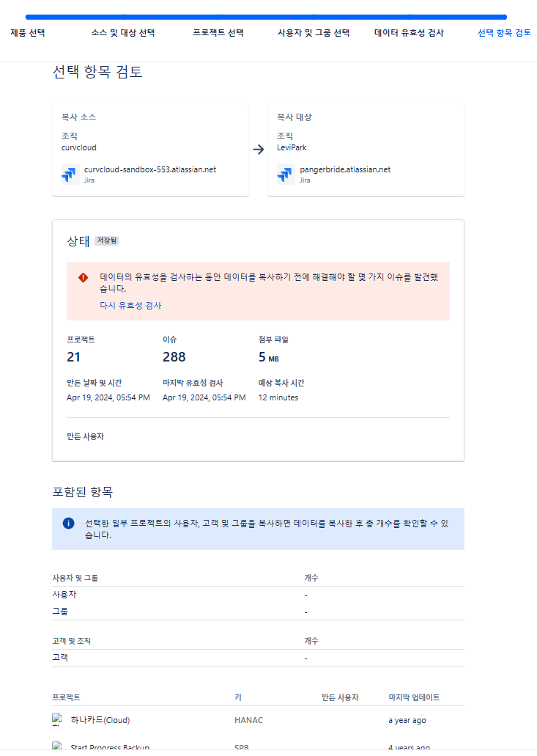Click the 마지막 업데이트 column header

coord(414,697)
